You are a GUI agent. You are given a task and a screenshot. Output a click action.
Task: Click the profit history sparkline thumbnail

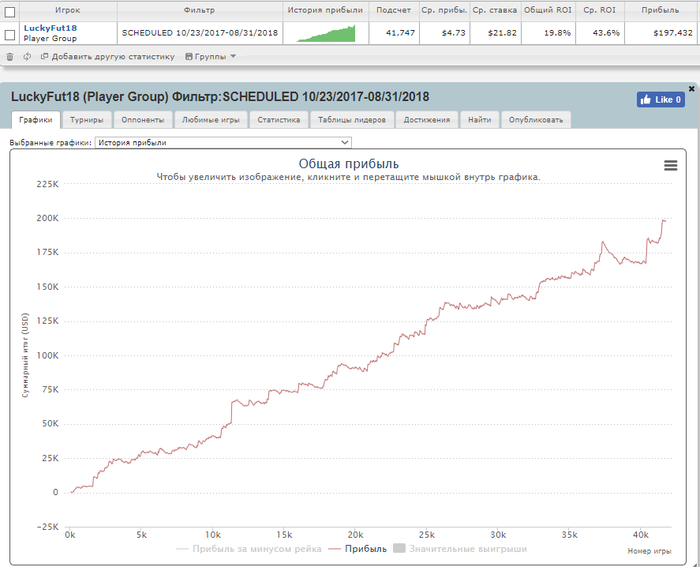pos(326,33)
